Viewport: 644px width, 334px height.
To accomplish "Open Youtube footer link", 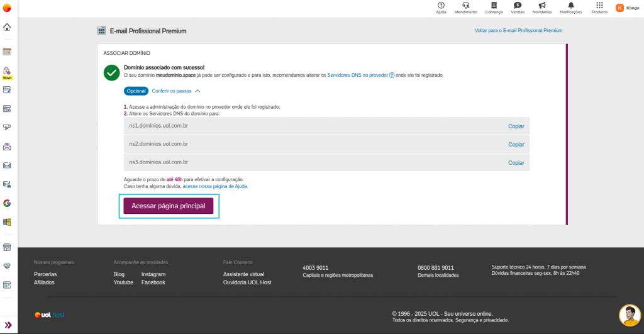I will click(x=123, y=282).
